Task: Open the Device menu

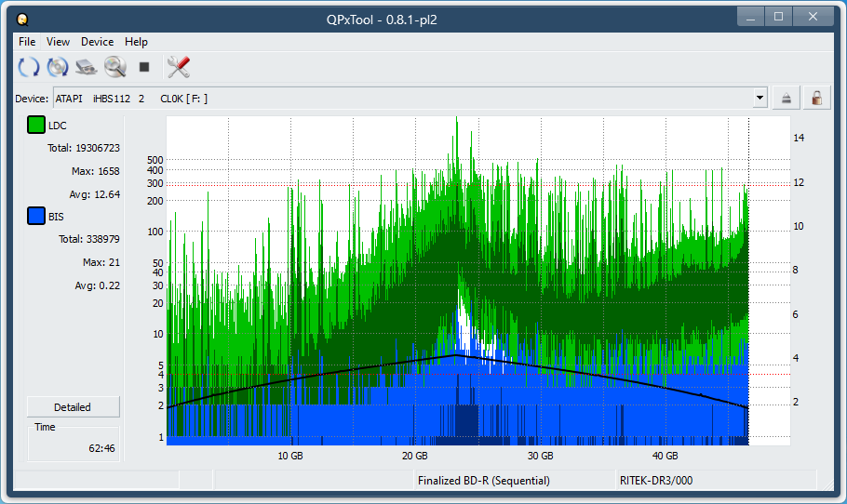Action: pyautogui.click(x=97, y=42)
